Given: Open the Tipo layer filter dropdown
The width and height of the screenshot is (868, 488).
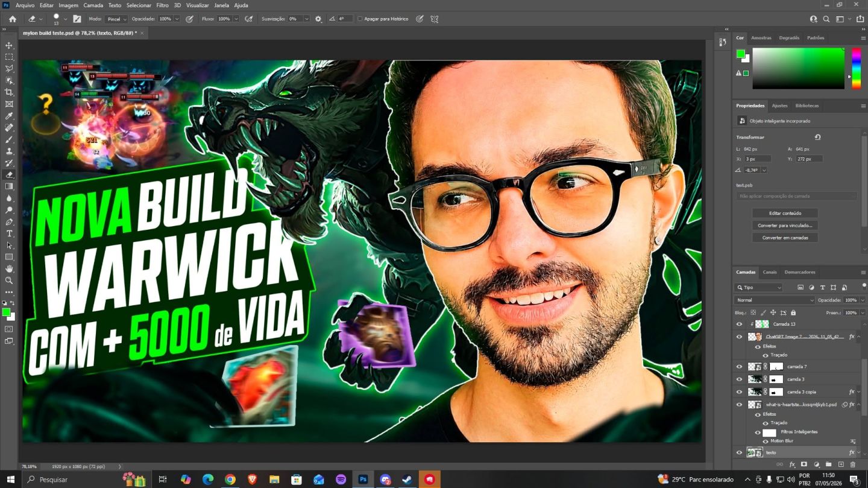Looking at the screenshot, I should (x=758, y=288).
